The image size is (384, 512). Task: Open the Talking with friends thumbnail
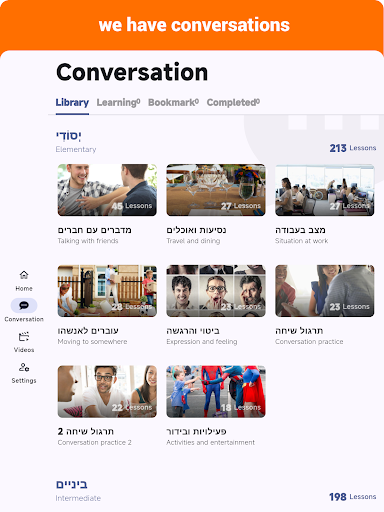click(107, 190)
